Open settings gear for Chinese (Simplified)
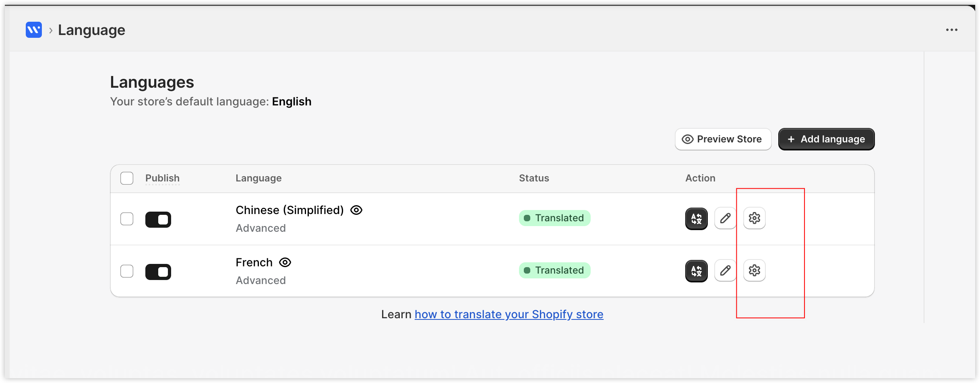This screenshot has height=383, width=980. [754, 218]
